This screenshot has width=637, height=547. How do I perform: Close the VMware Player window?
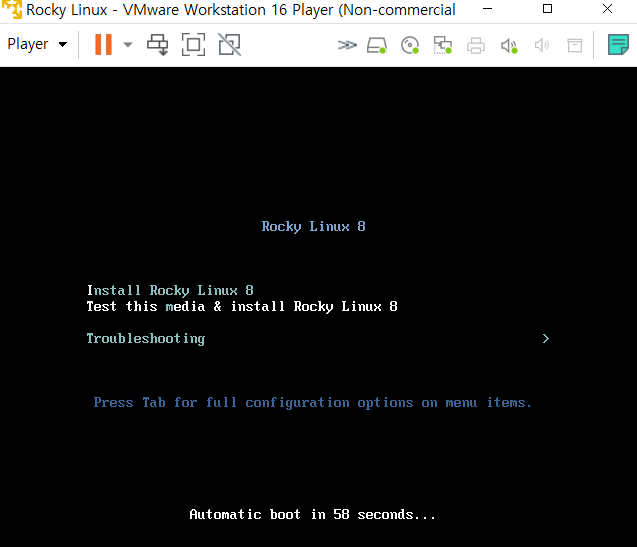tap(607, 9)
